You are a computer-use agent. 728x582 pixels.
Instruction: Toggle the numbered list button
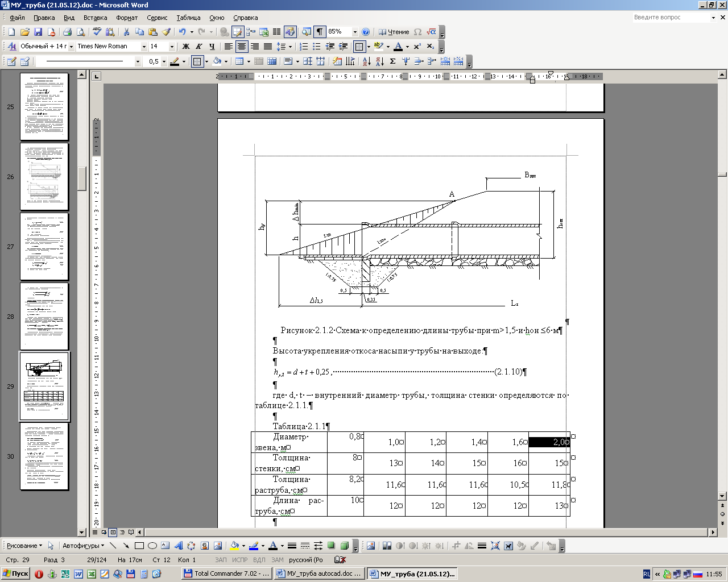(304, 47)
